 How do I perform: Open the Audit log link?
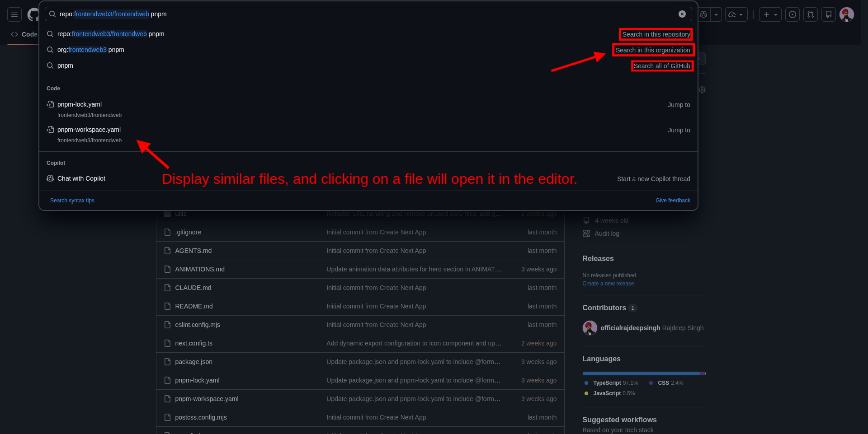(607, 233)
